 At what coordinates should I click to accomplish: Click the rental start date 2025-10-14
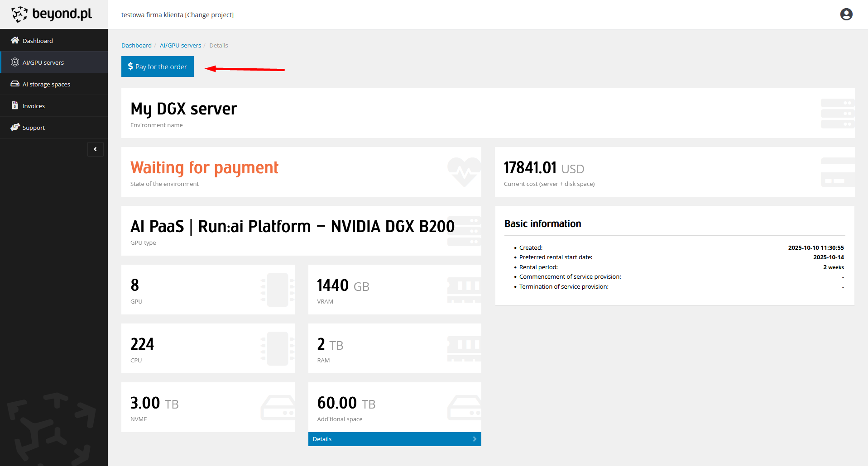tap(829, 257)
